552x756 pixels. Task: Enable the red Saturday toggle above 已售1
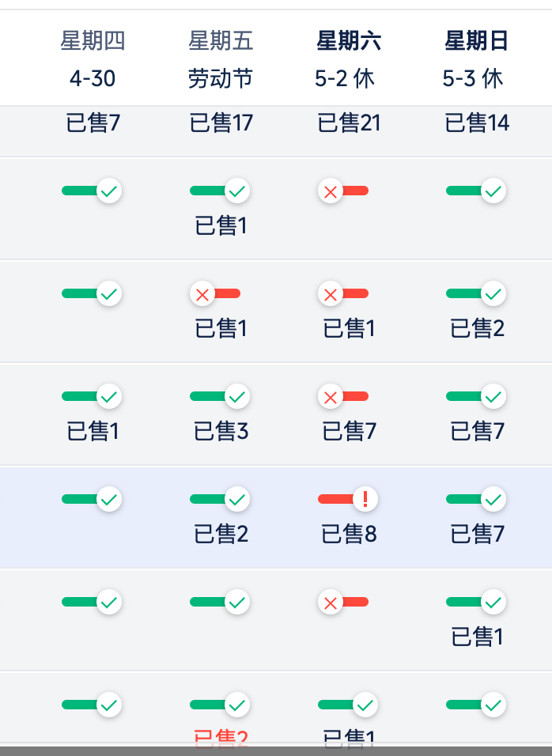click(343, 293)
